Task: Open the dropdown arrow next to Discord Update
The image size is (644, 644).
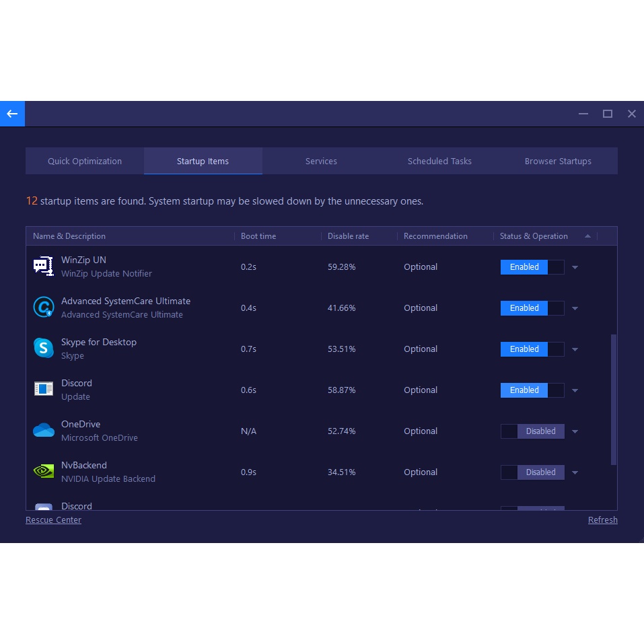Action: [575, 391]
